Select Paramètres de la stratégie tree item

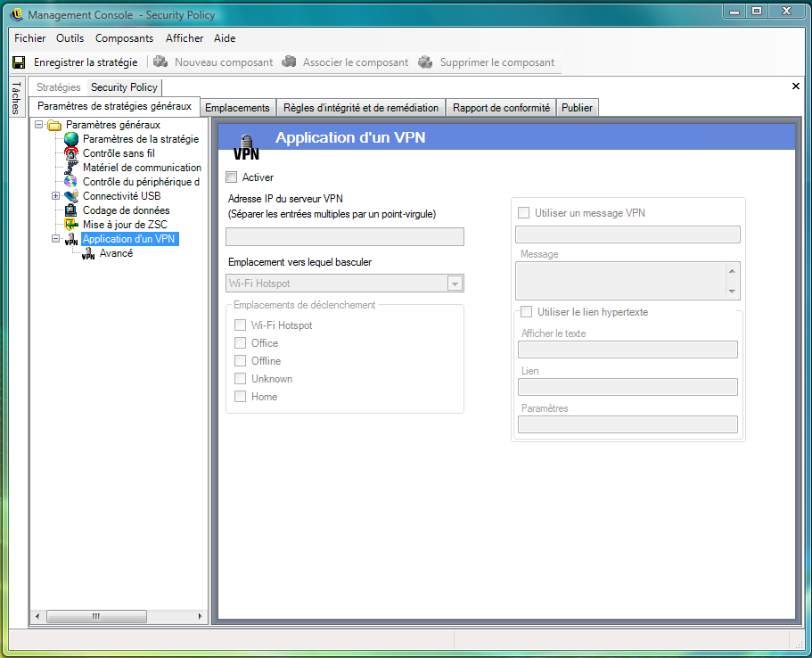coord(141,139)
